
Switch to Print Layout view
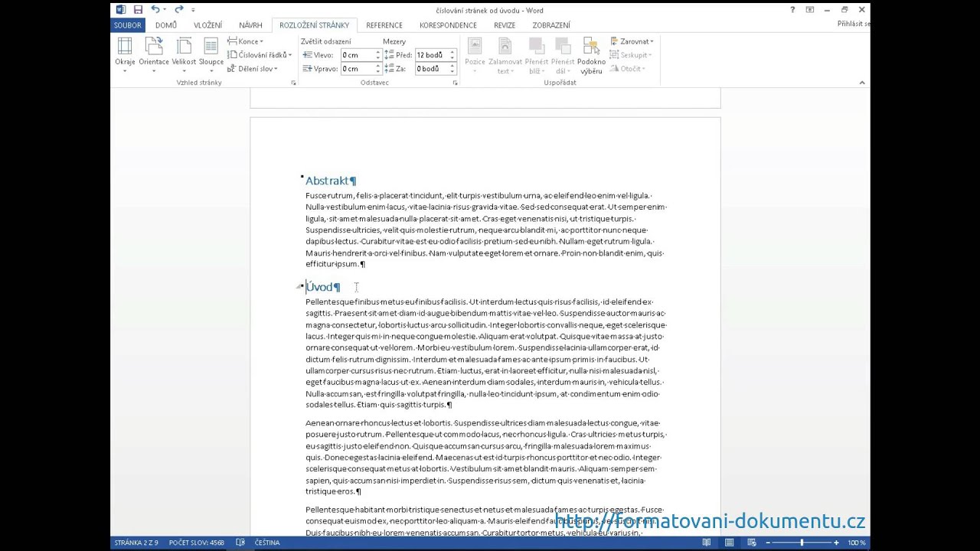click(x=730, y=543)
